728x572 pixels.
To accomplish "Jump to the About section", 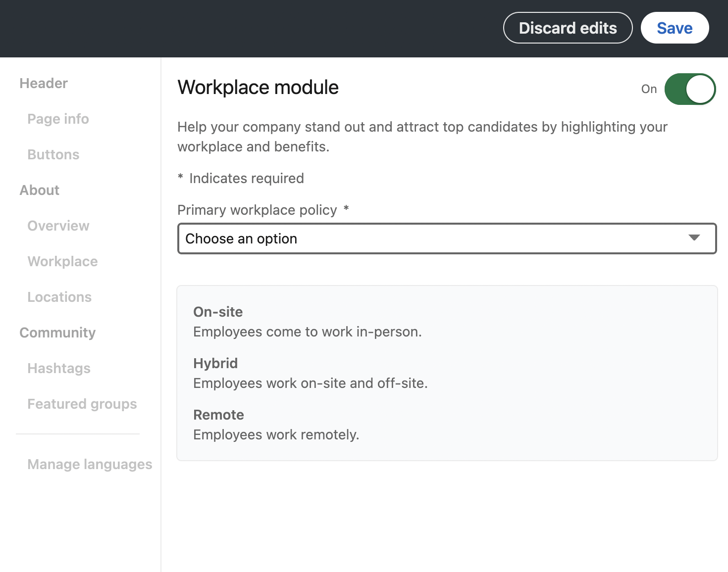I will click(x=40, y=190).
